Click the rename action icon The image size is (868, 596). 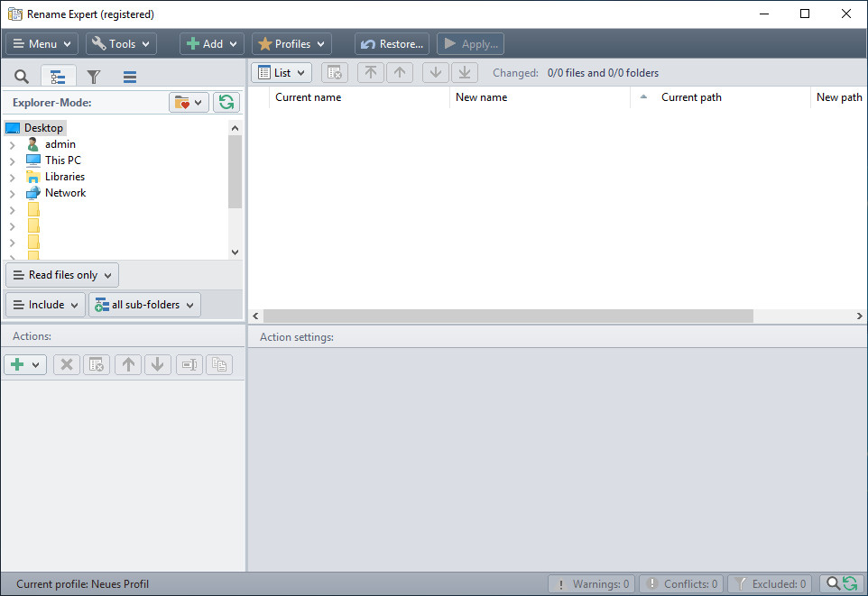click(x=189, y=364)
